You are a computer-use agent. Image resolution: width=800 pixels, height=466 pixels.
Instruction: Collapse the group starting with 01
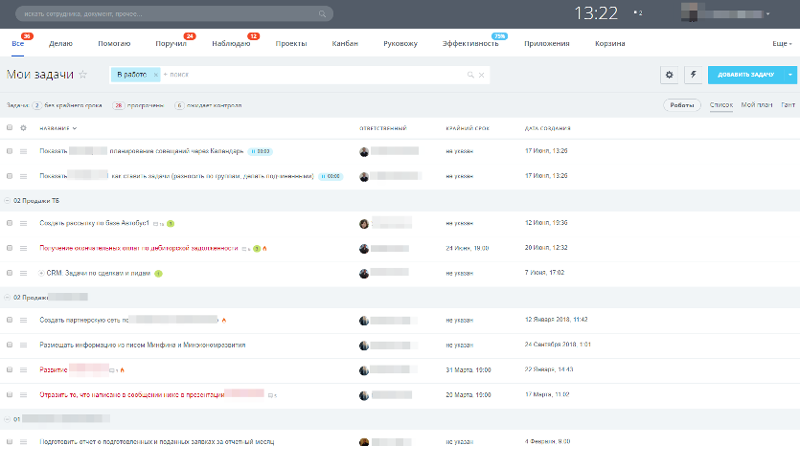point(7,419)
